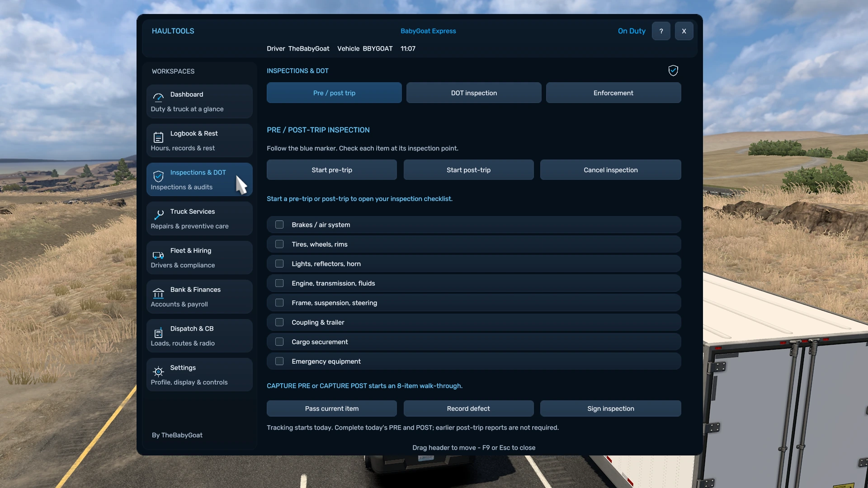Viewport: 868px width, 488px height.
Task: Click the Tires, wheels, rims label text
Action: 320,244
